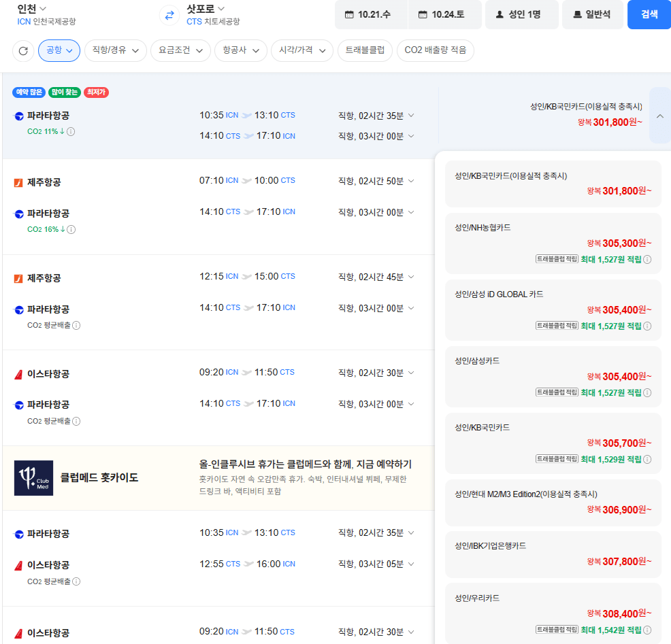671x644 pixels.
Task: Open return date 10.24.토 calendar
Action: click(x=445, y=14)
